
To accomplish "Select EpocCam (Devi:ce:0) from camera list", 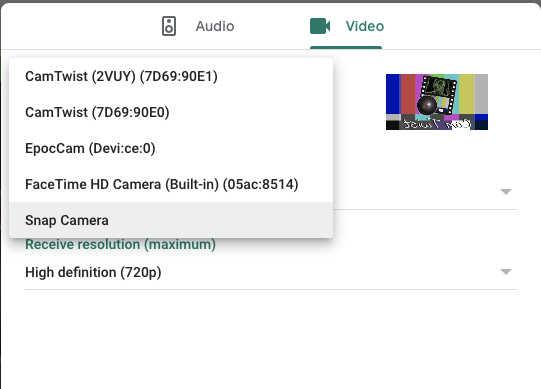I will coord(171,148).
